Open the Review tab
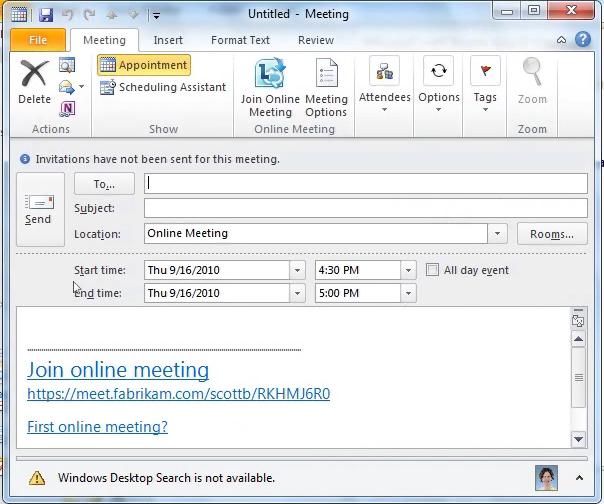 pos(316,40)
